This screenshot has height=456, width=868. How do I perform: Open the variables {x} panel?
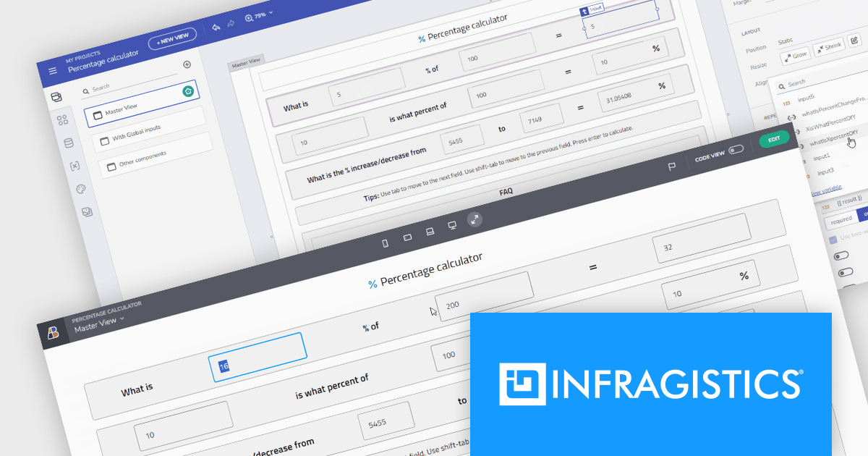click(73, 166)
